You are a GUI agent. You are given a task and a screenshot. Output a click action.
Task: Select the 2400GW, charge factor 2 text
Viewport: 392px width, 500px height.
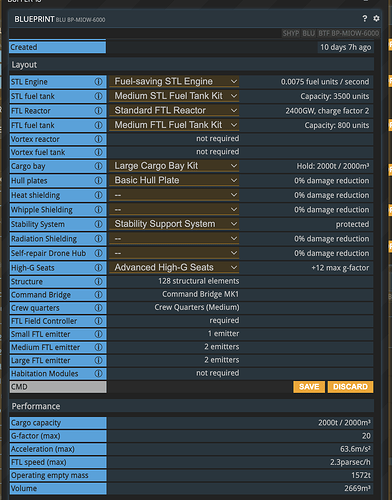click(327, 111)
